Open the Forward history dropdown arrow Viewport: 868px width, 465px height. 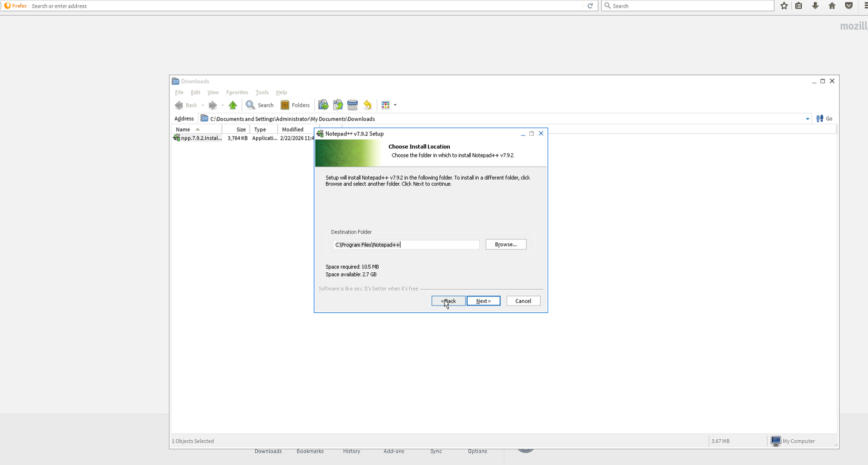[223, 105]
